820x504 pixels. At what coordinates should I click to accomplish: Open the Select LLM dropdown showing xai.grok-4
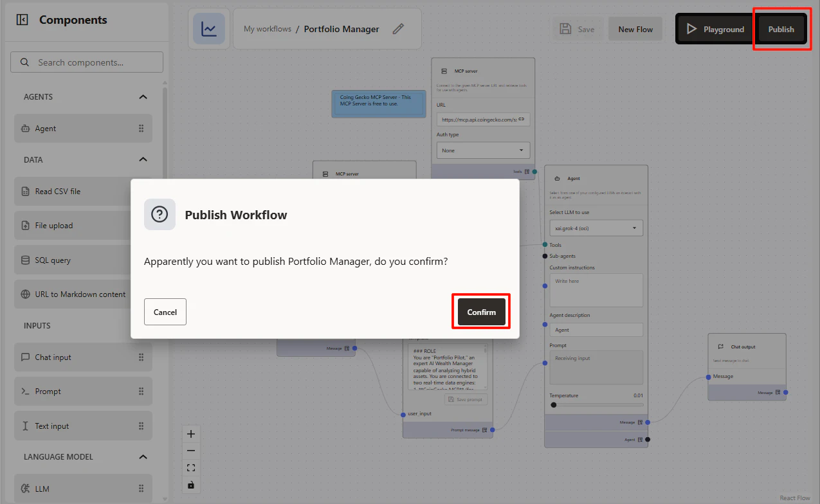596,228
